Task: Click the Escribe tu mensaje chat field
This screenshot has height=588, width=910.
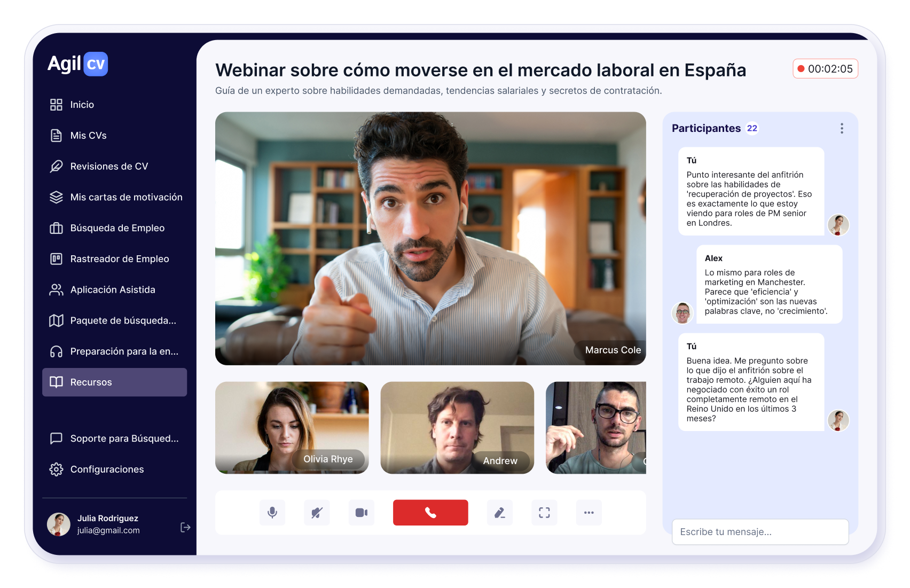Action: coord(760,531)
